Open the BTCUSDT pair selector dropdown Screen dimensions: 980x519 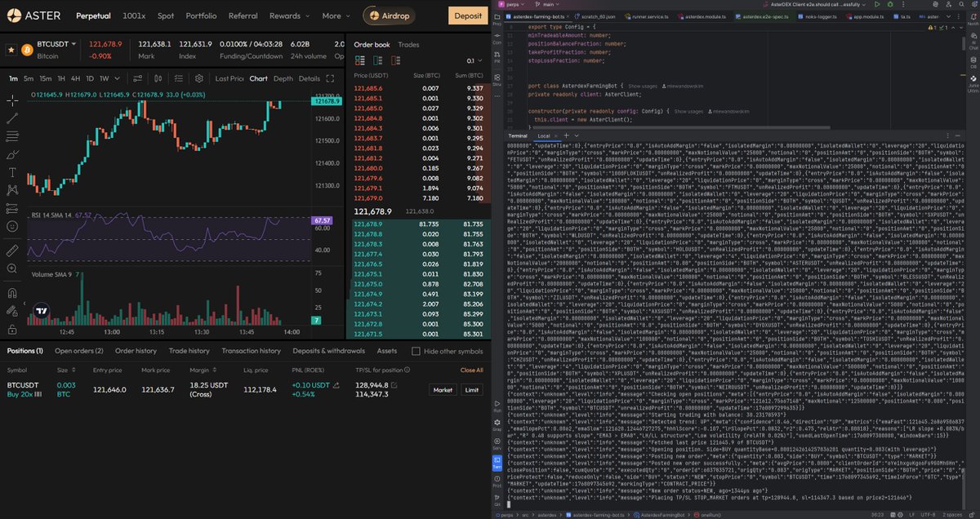click(x=56, y=44)
